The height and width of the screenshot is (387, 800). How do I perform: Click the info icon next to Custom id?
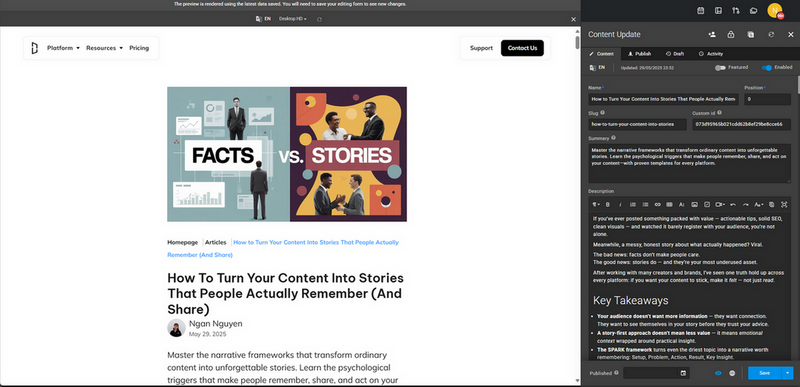[x=719, y=113]
